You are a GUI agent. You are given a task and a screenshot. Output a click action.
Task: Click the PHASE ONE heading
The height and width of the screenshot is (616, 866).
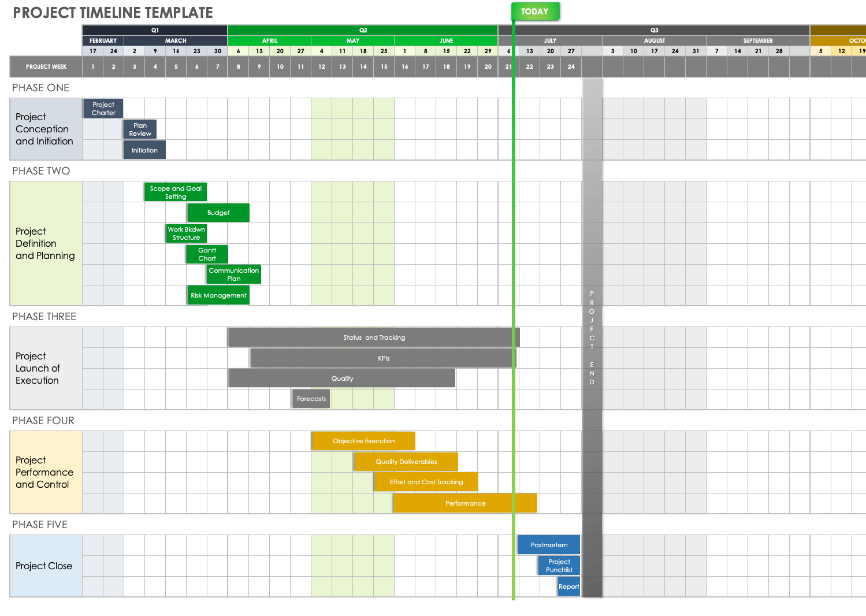[41, 88]
